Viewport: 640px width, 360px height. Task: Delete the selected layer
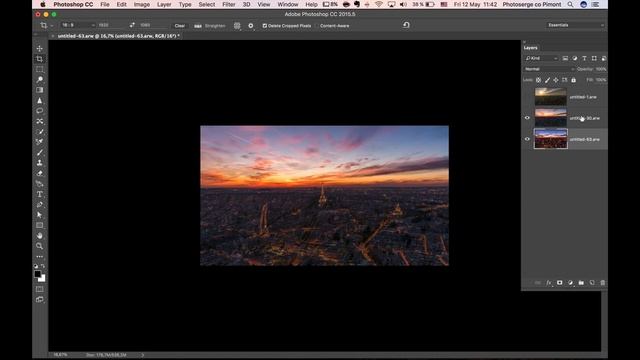tap(602, 282)
